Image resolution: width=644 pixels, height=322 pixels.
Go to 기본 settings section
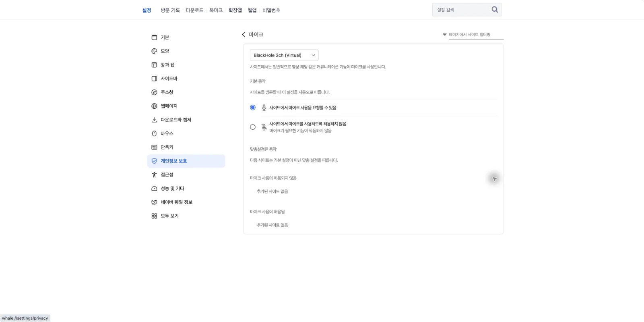pyautogui.click(x=186, y=37)
